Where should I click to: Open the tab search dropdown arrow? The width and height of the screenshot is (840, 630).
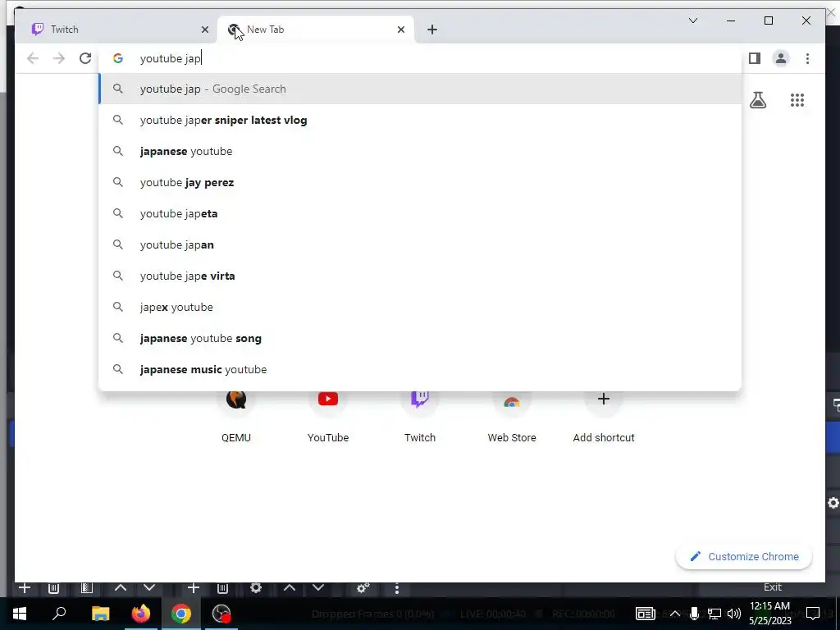tap(692, 21)
